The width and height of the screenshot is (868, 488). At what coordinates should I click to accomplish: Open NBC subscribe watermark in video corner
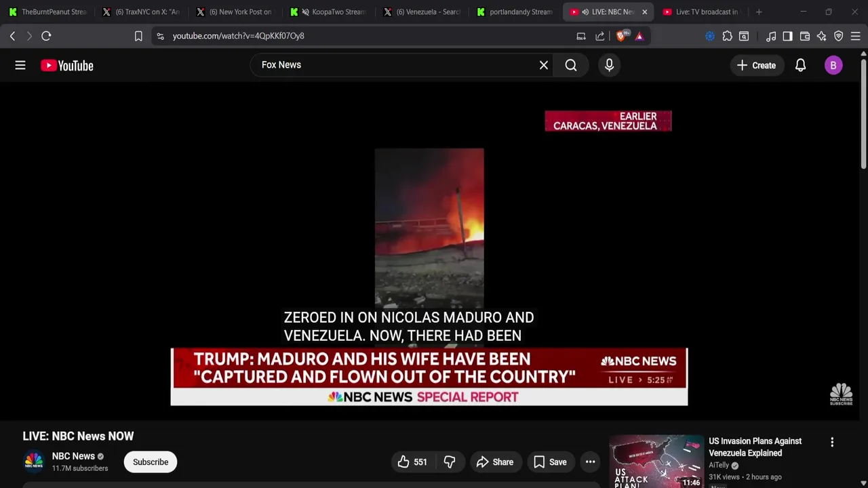point(841,394)
